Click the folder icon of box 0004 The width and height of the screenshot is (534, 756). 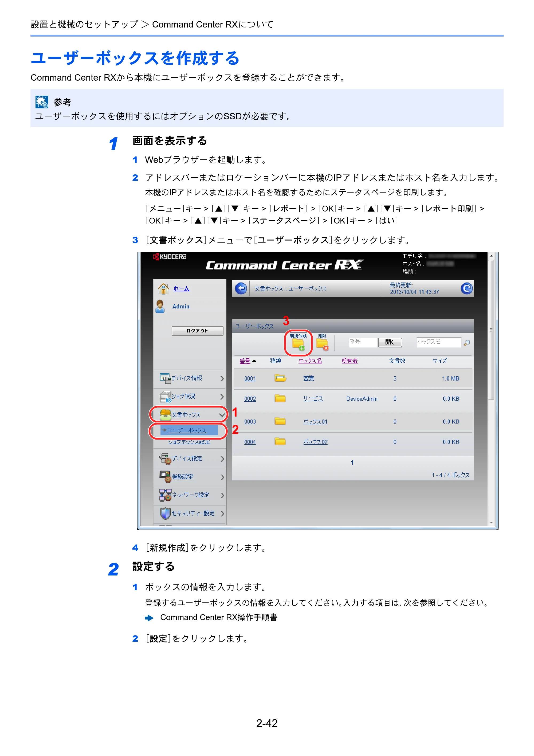280,441
